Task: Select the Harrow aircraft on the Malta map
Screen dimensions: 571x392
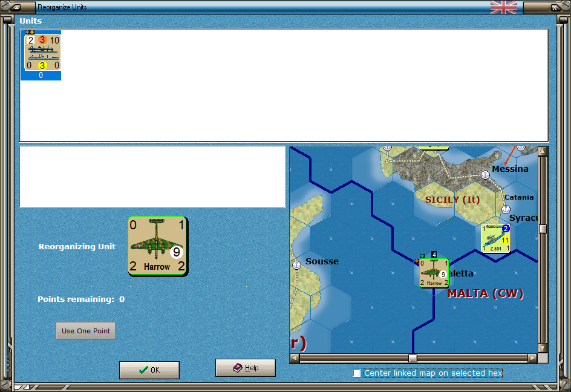Action: (434, 273)
